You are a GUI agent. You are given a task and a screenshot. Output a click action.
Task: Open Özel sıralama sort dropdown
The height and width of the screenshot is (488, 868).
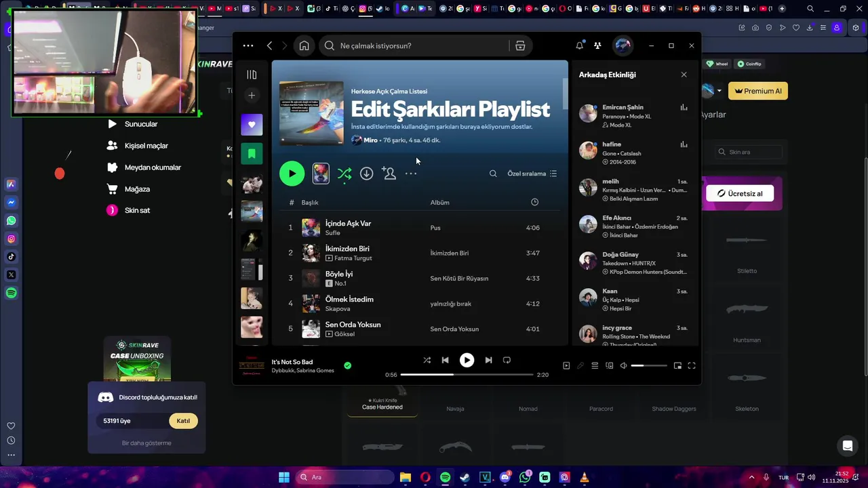[532, 174]
